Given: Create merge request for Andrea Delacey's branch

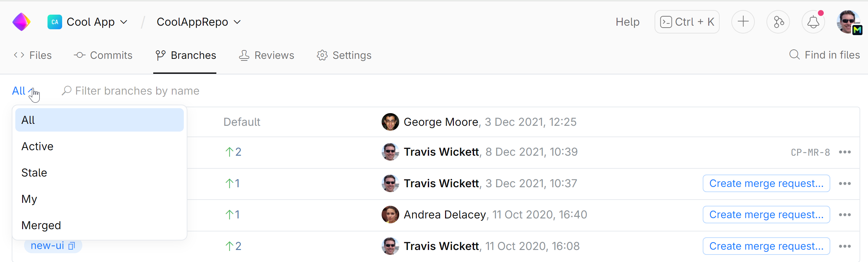Looking at the screenshot, I should (x=766, y=215).
